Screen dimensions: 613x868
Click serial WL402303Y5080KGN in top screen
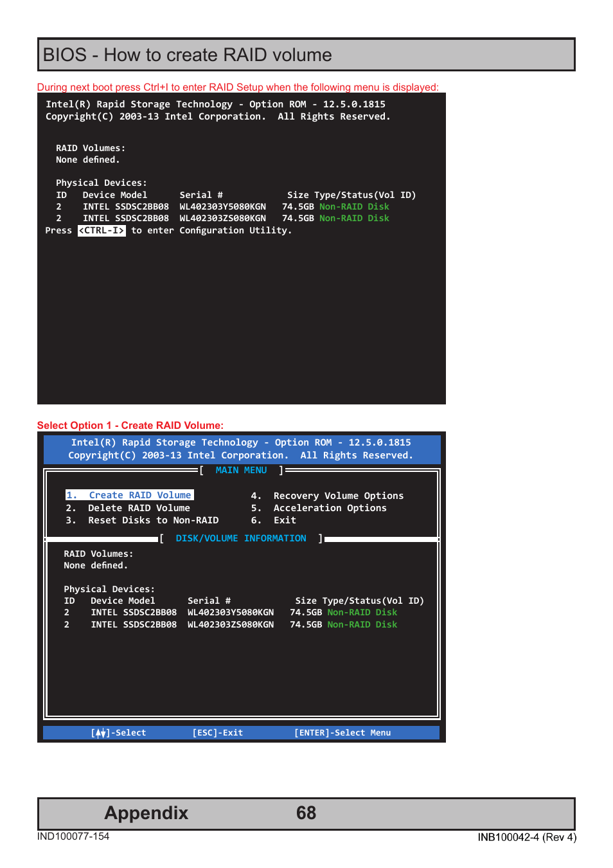(x=222, y=206)
